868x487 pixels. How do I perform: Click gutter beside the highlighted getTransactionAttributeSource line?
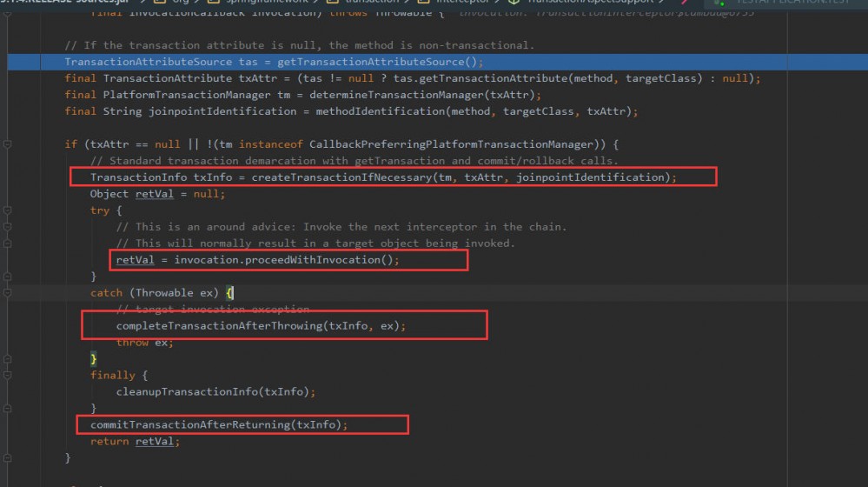pyautogui.click(x=23, y=62)
